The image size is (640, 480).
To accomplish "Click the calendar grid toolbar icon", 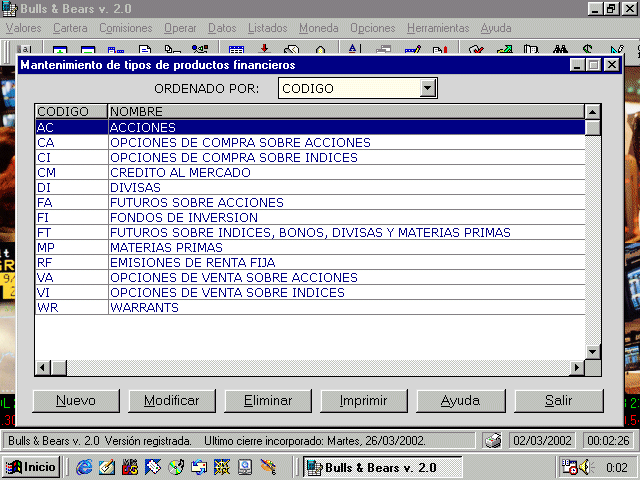I will click(236, 50).
